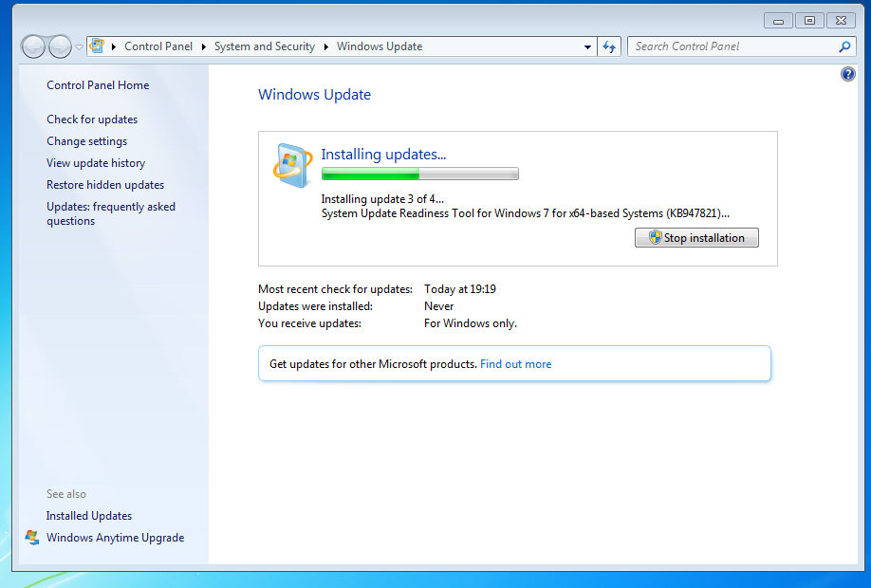Click the Windows Anytime Upgrade flag icon
Image resolution: width=871 pixels, height=588 pixels.
click(32, 538)
